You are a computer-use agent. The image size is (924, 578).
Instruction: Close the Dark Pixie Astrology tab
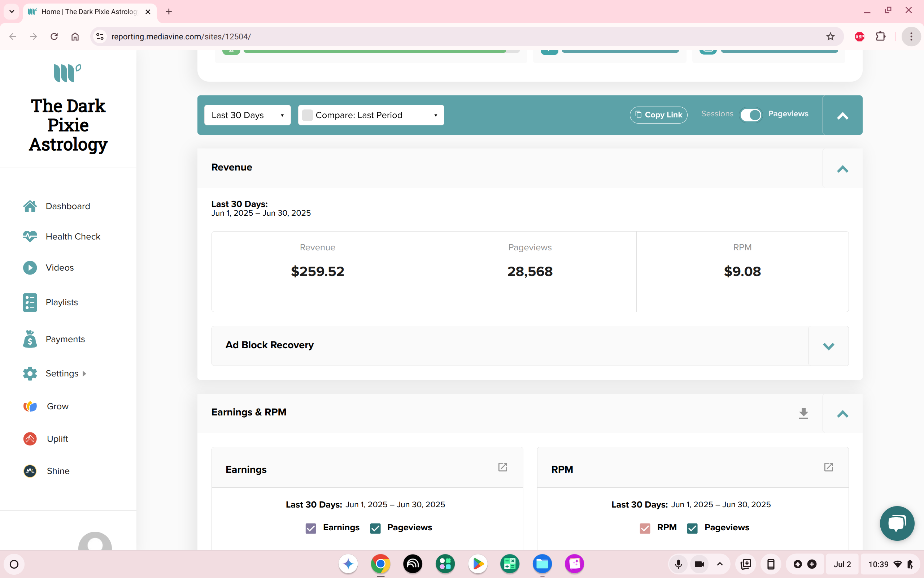click(148, 12)
